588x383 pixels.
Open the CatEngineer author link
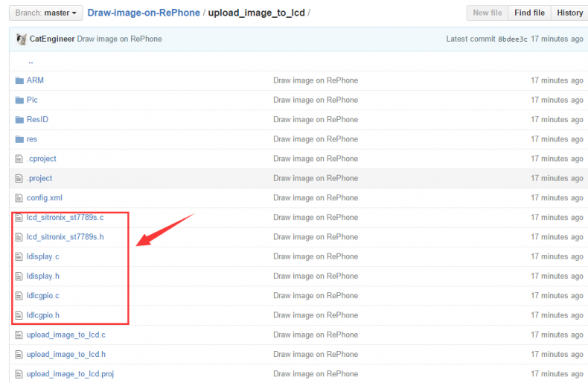(52, 39)
